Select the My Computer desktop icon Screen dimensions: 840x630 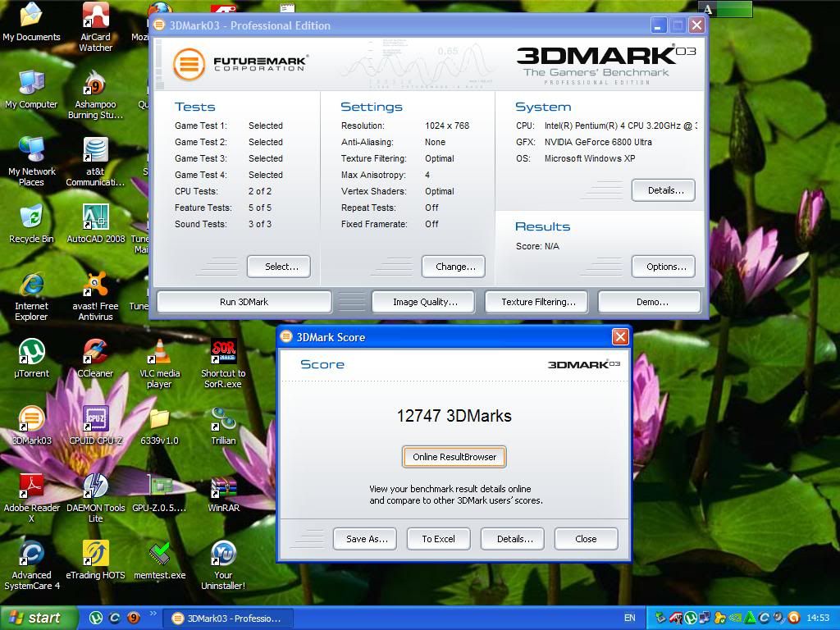[31, 89]
